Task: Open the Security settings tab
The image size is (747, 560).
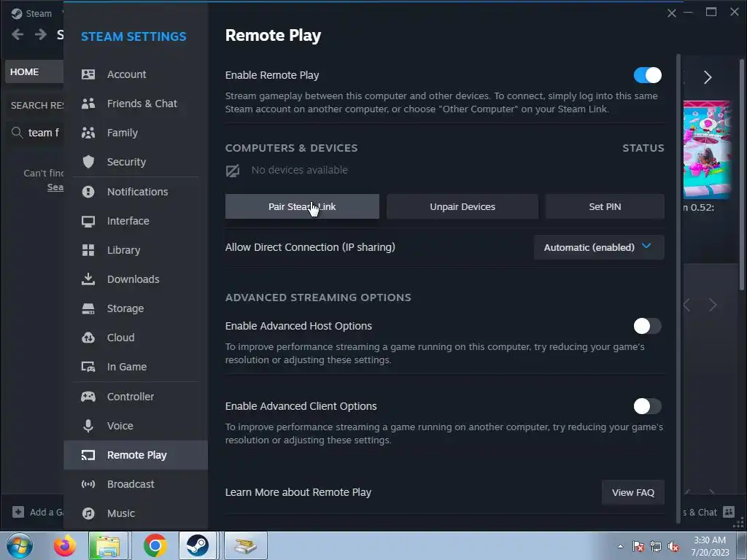Action: pyautogui.click(x=136, y=162)
